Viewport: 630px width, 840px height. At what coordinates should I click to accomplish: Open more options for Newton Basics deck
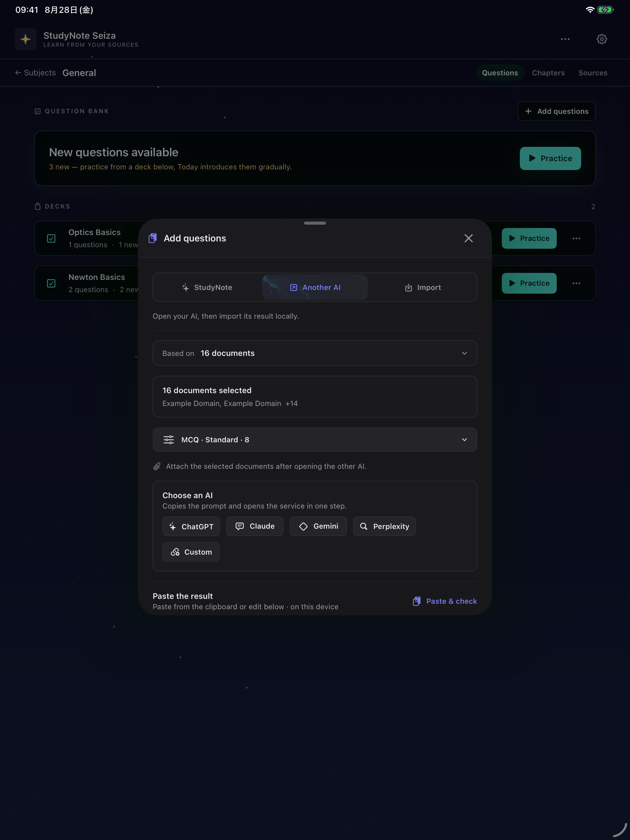tap(576, 283)
